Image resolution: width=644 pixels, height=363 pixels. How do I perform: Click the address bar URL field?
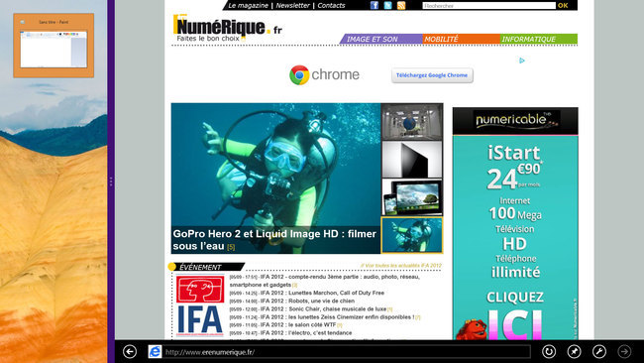pyautogui.click(x=346, y=352)
